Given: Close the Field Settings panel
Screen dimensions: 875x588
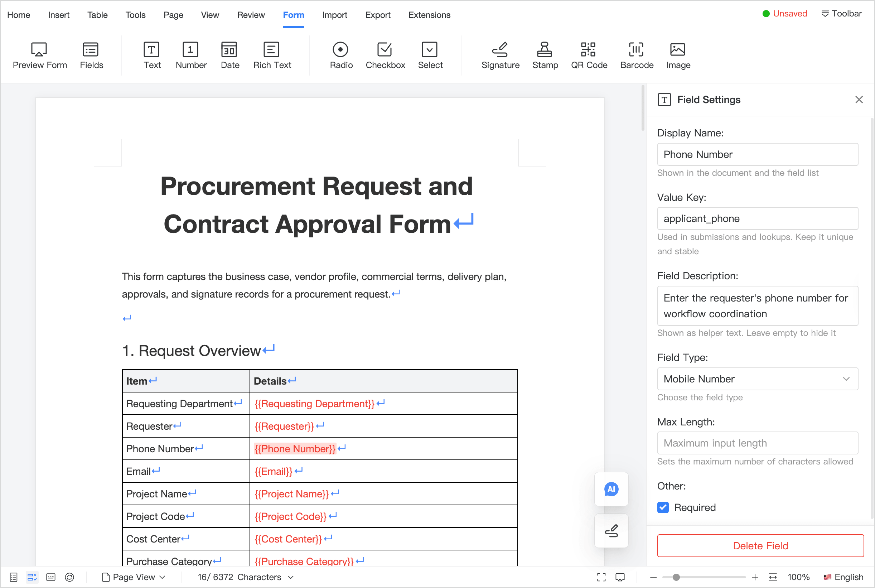Looking at the screenshot, I should [859, 100].
